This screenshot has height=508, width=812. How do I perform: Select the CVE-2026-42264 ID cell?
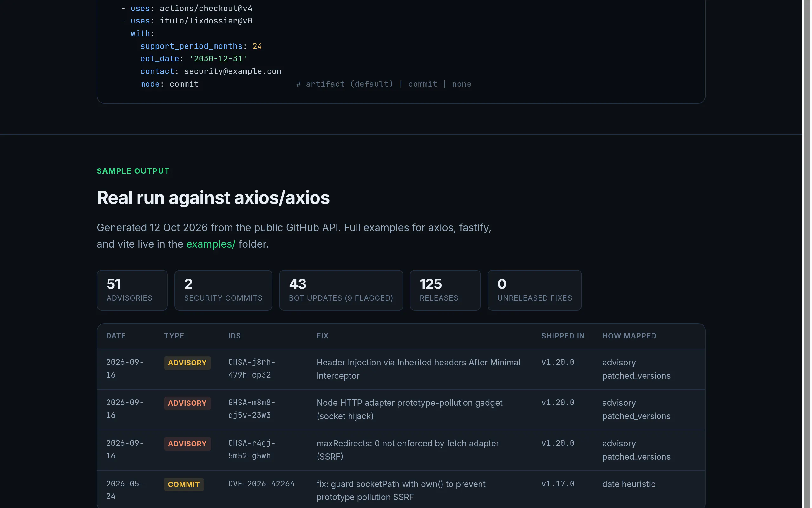[261, 484]
